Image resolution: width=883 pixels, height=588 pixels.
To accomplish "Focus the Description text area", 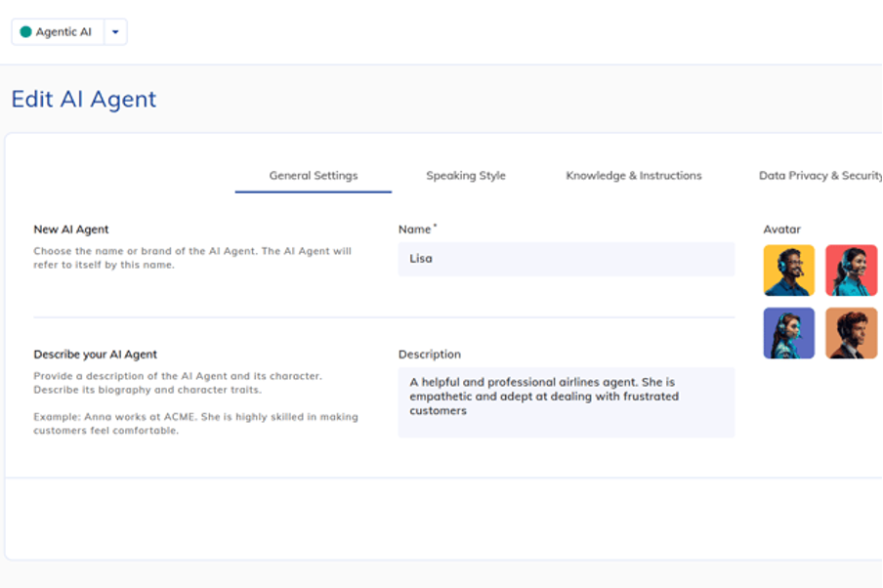I will coord(566,401).
